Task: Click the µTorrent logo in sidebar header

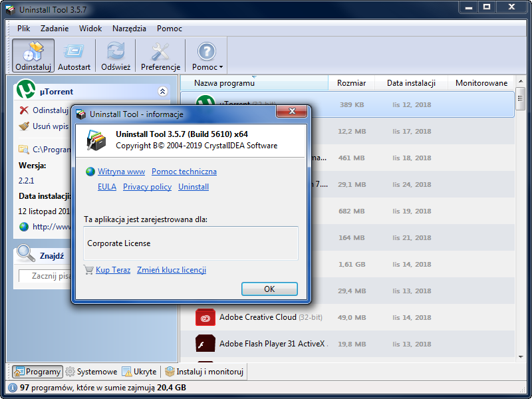Action: click(26, 89)
